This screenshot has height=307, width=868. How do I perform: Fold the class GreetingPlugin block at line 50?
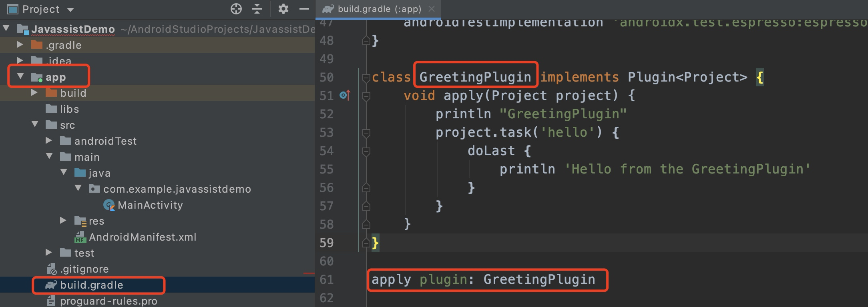(x=366, y=78)
